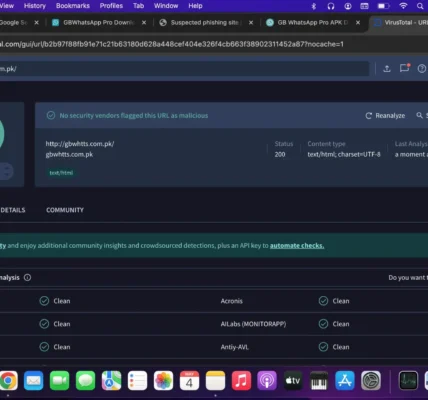Click the Clean check icon for AILabs (MONITORAPP)
The image size is (428, 400).
pos(323,324)
